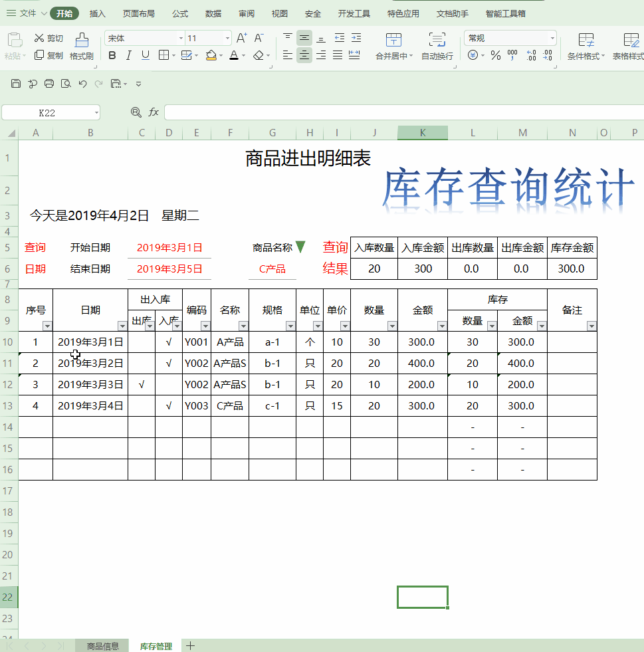This screenshot has width=644, height=652.
Task: Click the Cut (剪切) tool
Action: click(49, 39)
